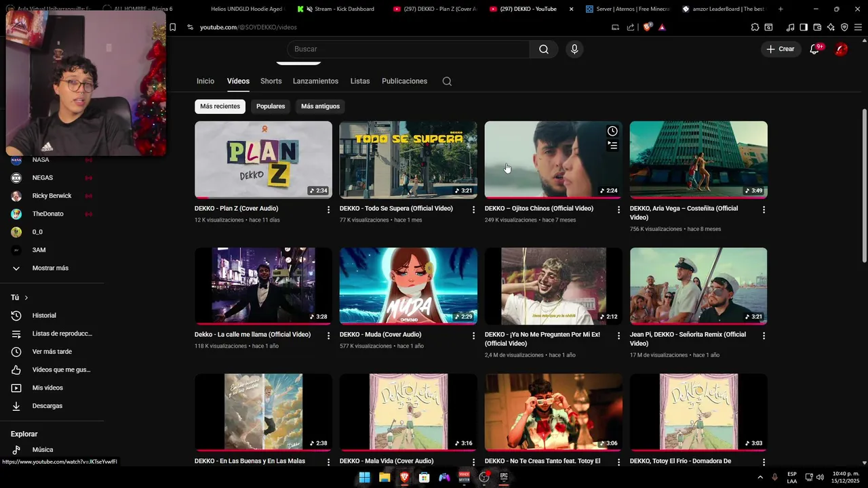868x488 pixels.
Task: Click the page vertical scrollbar thumb
Action: tap(864, 186)
